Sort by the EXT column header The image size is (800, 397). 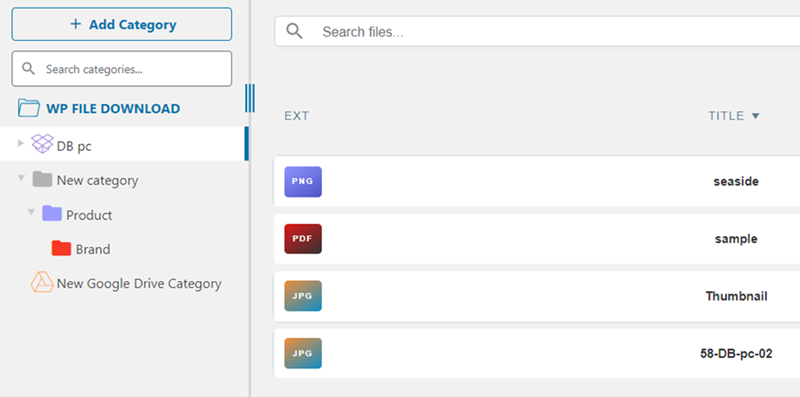pyautogui.click(x=296, y=116)
